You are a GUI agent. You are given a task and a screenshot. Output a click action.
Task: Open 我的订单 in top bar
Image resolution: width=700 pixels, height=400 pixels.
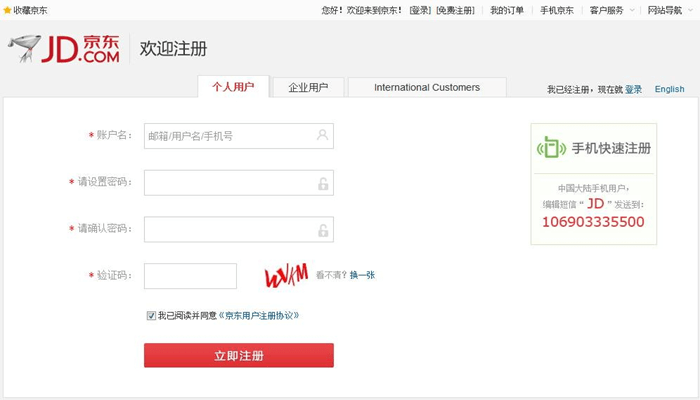click(x=506, y=10)
